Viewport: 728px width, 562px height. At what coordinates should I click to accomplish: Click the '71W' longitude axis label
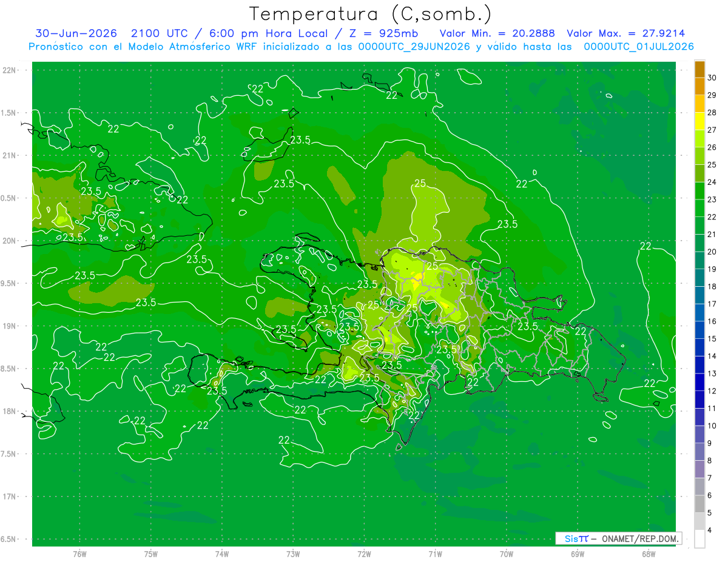tap(436, 554)
